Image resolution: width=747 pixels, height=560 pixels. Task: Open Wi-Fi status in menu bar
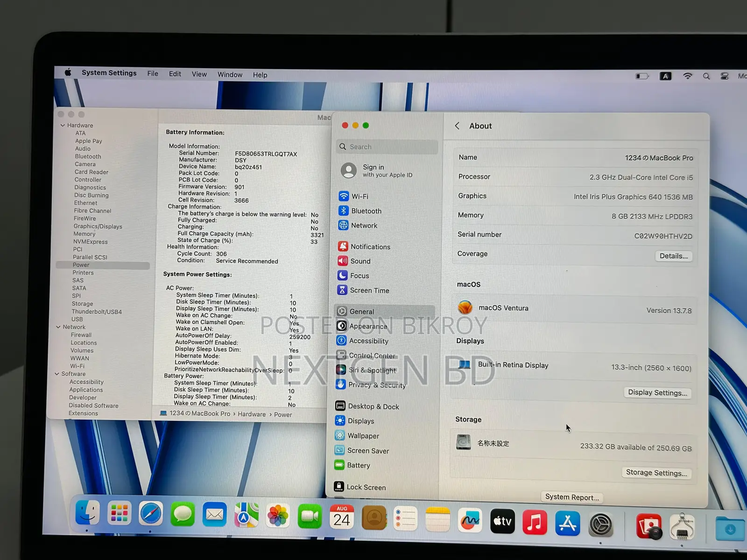coord(687,76)
